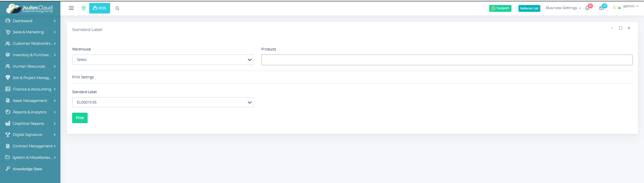Click into the Products input field
This screenshot has height=183, width=644.
coord(447,60)
